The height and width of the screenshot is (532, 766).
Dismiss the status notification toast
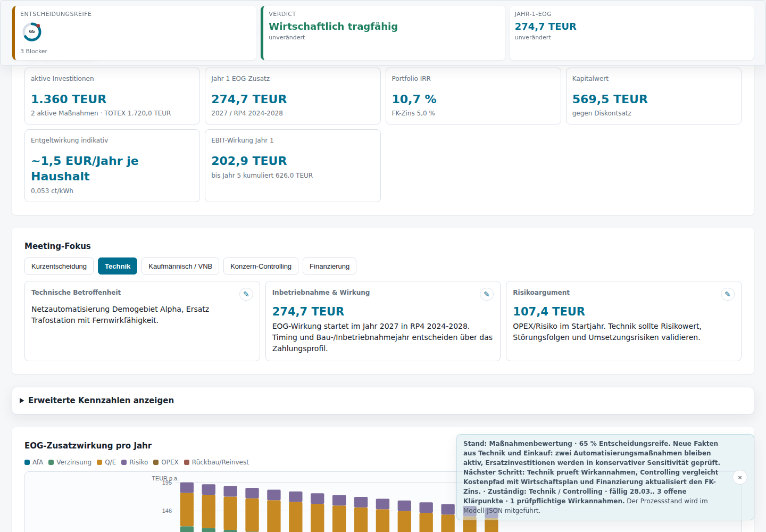click(740, 477)
